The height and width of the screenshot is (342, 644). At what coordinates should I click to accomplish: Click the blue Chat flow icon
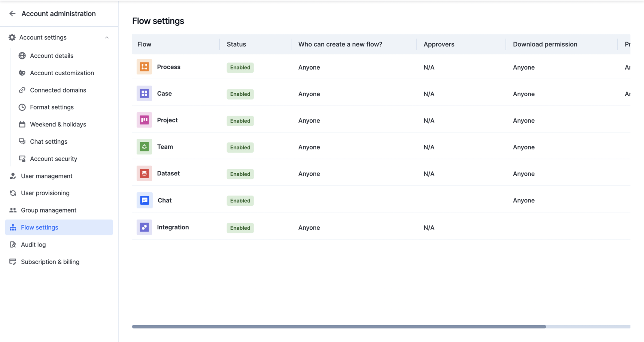pyautogui.click(x=145, y=200)
